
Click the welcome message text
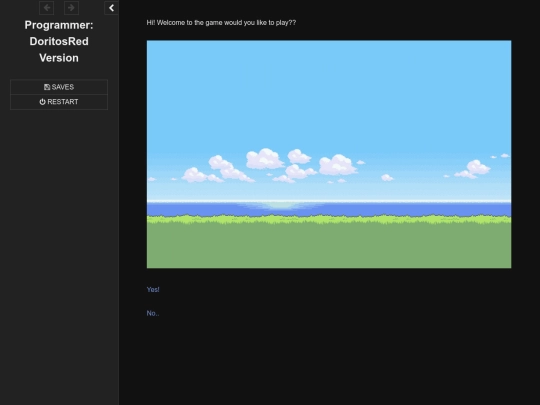click(221, 23)
